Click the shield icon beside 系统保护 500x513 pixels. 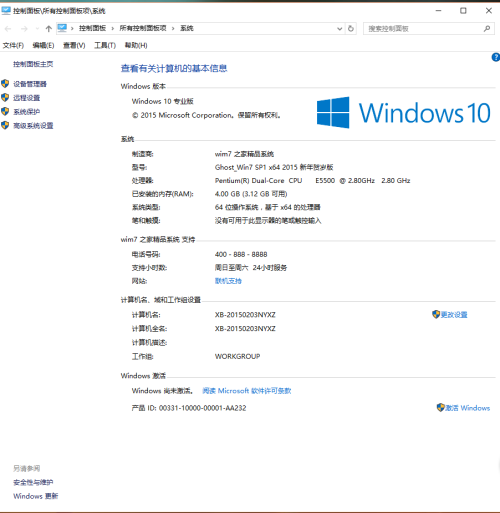(5, 111)
